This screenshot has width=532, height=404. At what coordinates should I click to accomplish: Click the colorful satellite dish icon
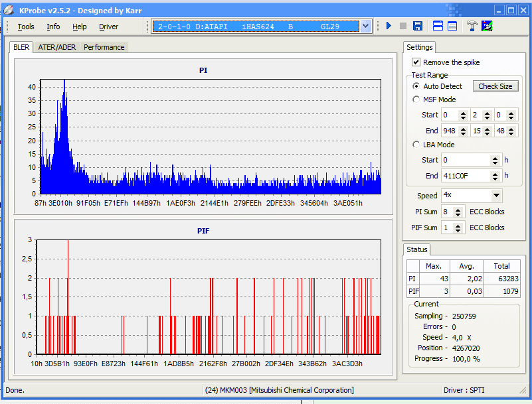pos(487,26)
